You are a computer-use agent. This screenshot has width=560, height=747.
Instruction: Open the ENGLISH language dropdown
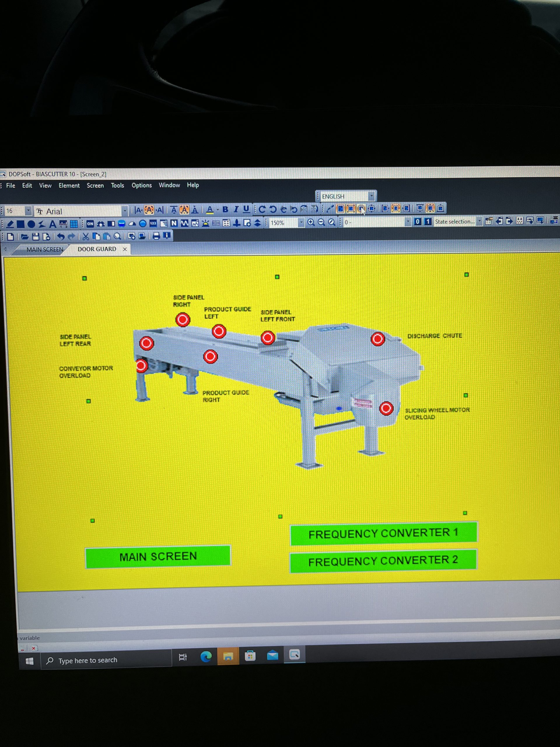click(x=371, y=196)
